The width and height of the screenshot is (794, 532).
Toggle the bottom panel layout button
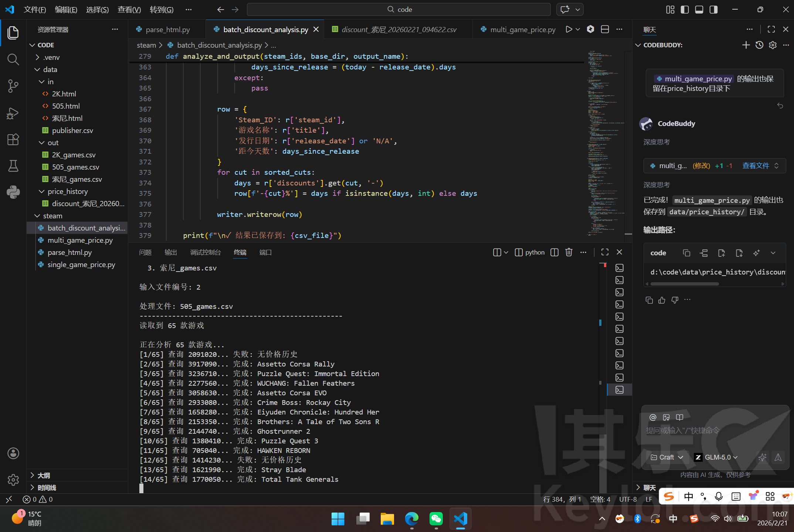coord(699,10)
